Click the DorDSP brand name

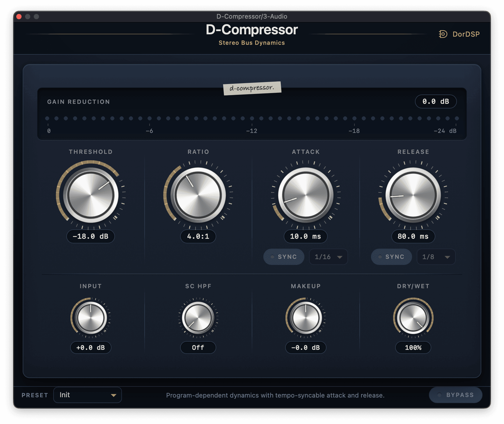pyautogui.click(x=466, y=34)
